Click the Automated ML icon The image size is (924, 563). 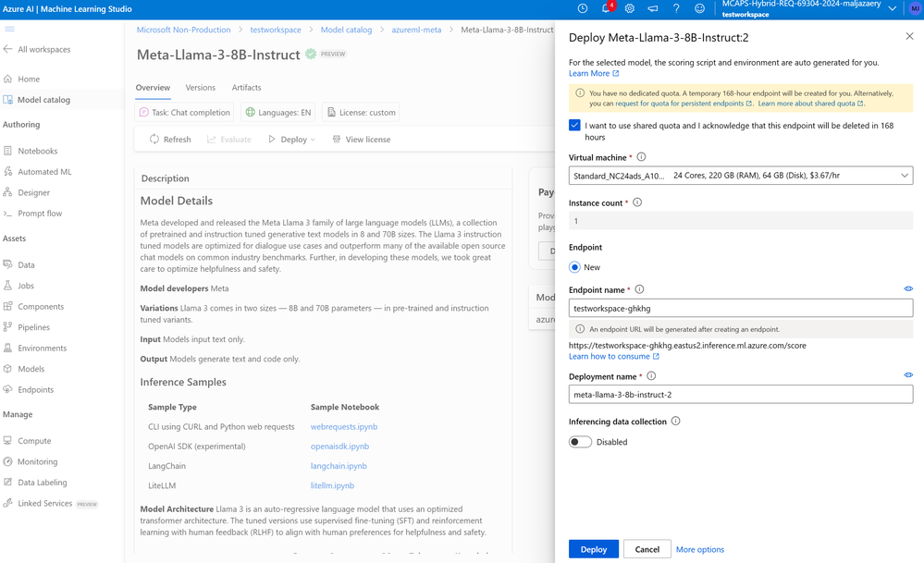coord(7,171)
